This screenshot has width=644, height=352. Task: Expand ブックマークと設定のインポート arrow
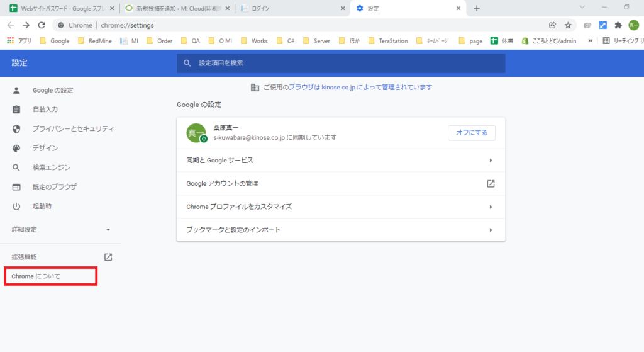tap(491, 230)
